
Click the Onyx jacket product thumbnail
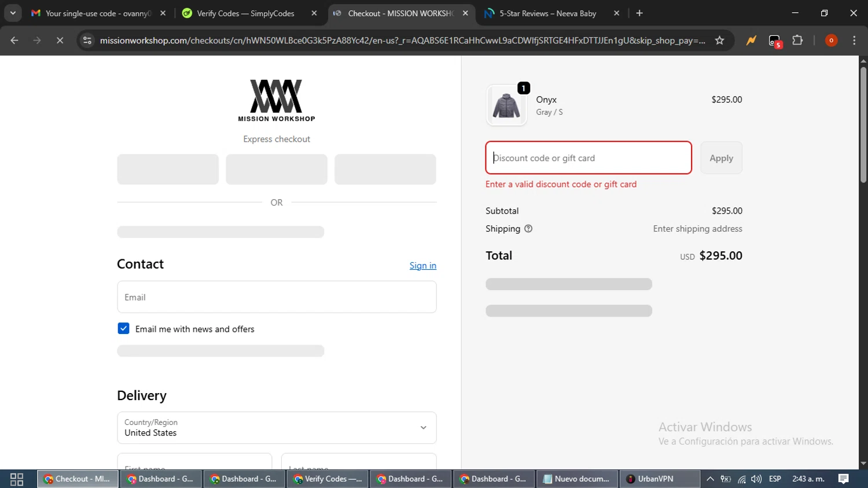506,105
